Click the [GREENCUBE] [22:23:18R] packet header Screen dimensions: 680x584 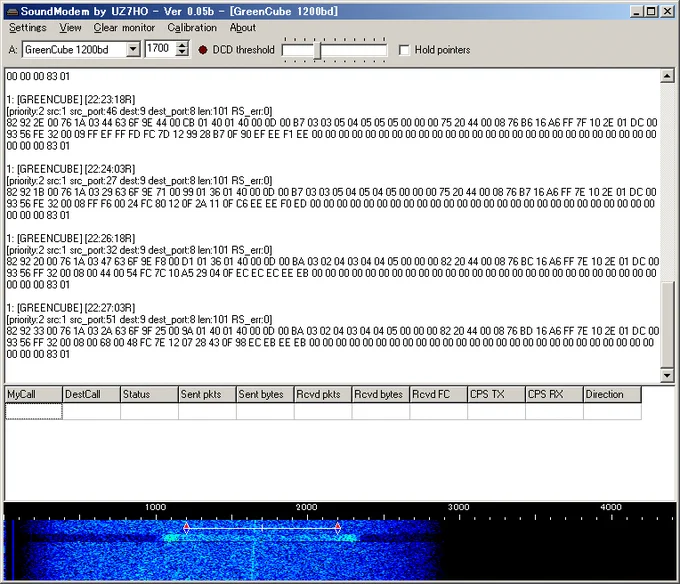[x=71, y=99]
